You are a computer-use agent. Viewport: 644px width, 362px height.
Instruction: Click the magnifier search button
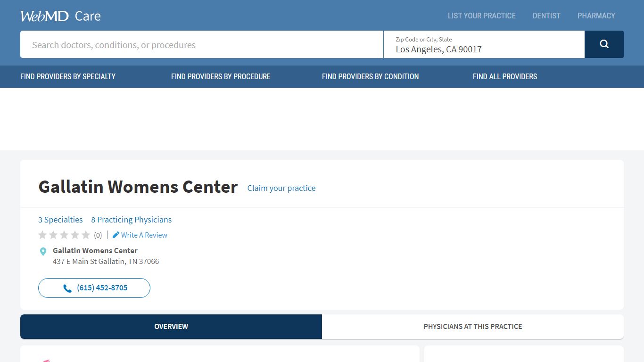[x=604, y=44]
